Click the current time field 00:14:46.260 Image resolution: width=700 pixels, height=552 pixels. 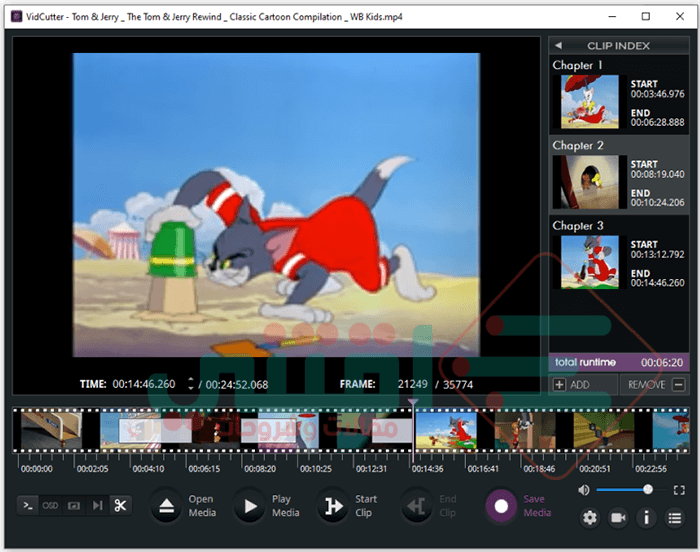(x=144, y=384)
